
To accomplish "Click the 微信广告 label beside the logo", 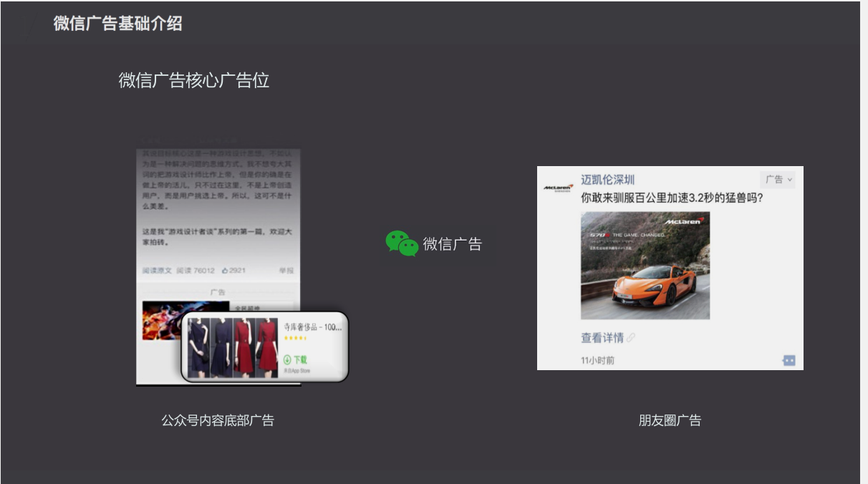I will 453,244.
